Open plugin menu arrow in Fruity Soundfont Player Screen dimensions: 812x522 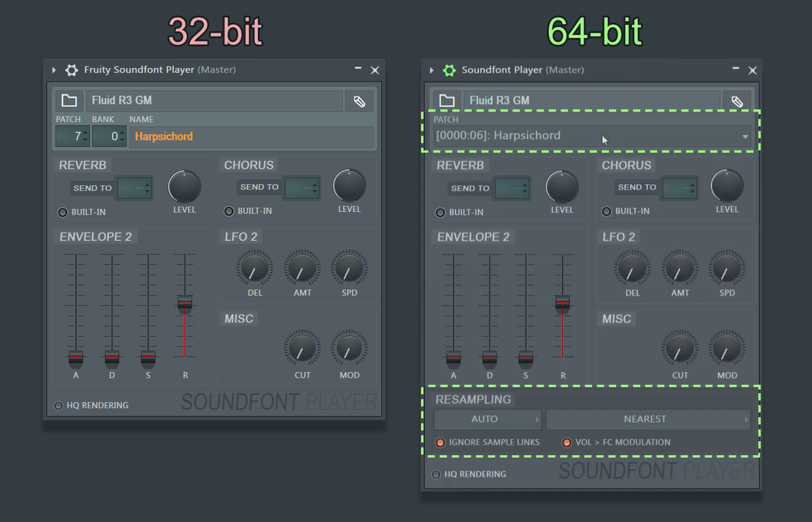54,70
